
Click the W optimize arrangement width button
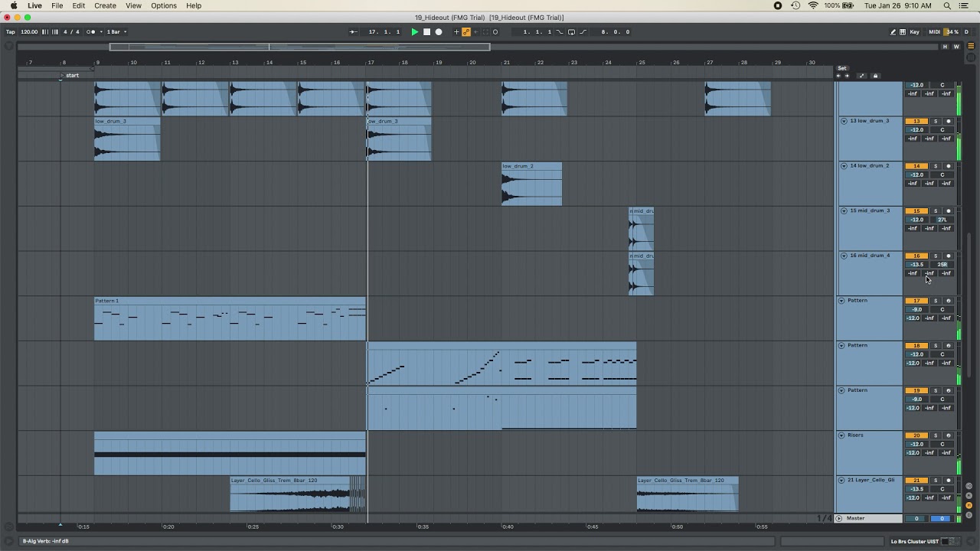955,47
